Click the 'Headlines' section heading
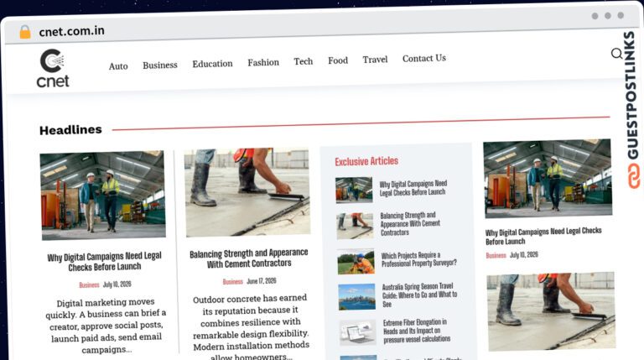644x360 pixels. click(70, 130)
